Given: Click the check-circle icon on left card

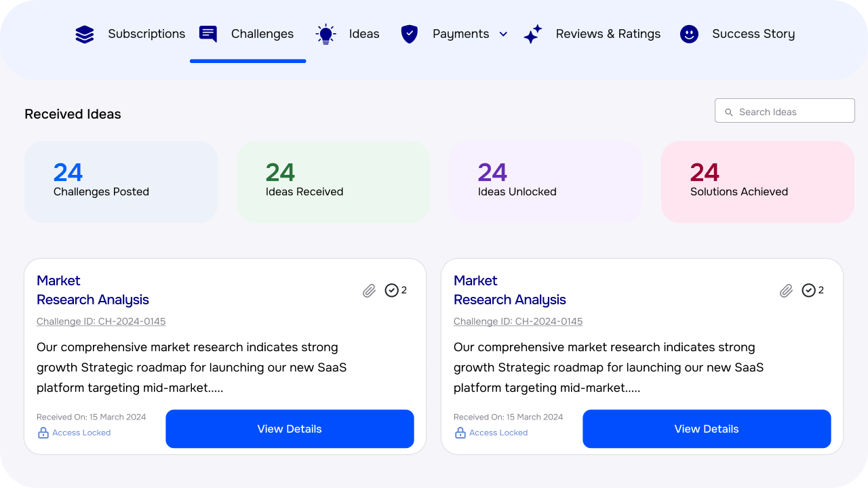Looking at the screenshot, I should (x=391, y=290).
